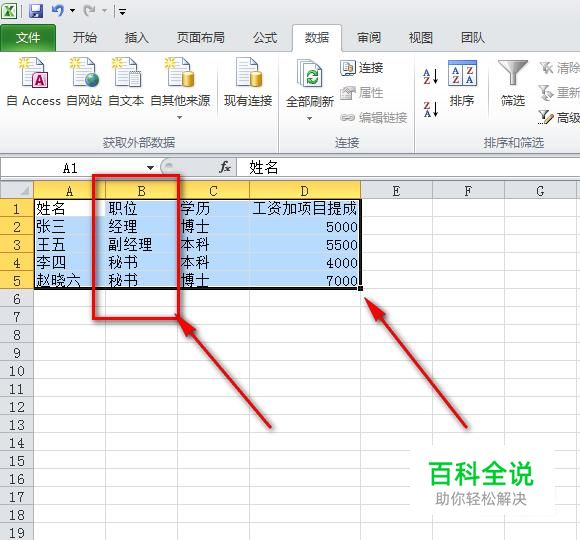The width and height of the screenshot is (580, 540).
Task: Select column G header
Action: (540, 190)
